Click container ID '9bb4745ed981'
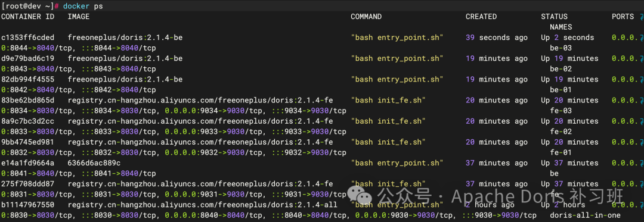This screenshot has height=222, width=644. coord(27,142)
